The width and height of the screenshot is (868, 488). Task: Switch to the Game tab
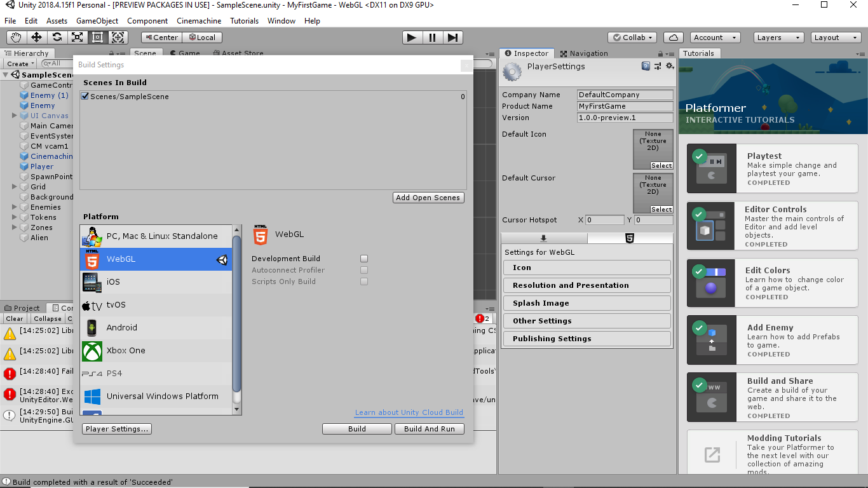click(x=184, y=53)
